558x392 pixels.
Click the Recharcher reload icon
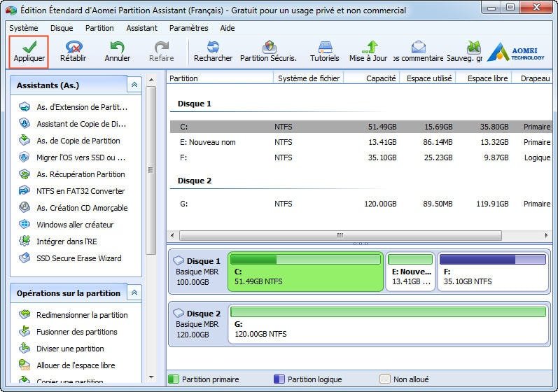point(213,47)
